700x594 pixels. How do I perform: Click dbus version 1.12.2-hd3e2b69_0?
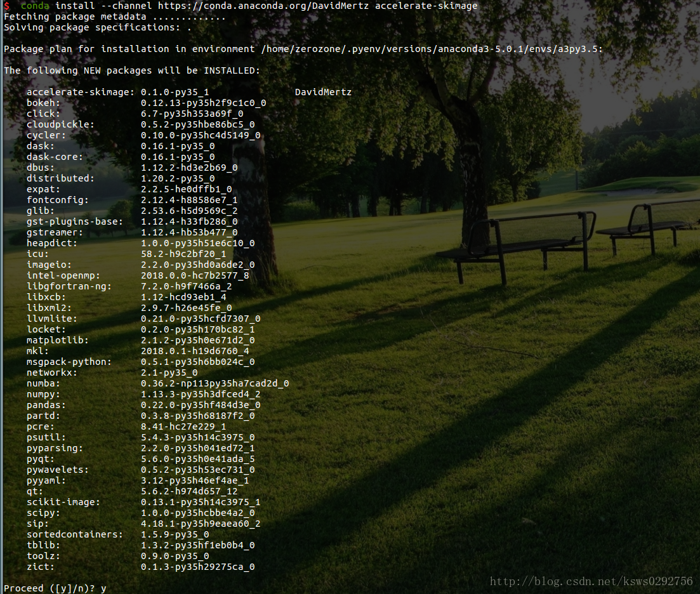click(189, 168)
